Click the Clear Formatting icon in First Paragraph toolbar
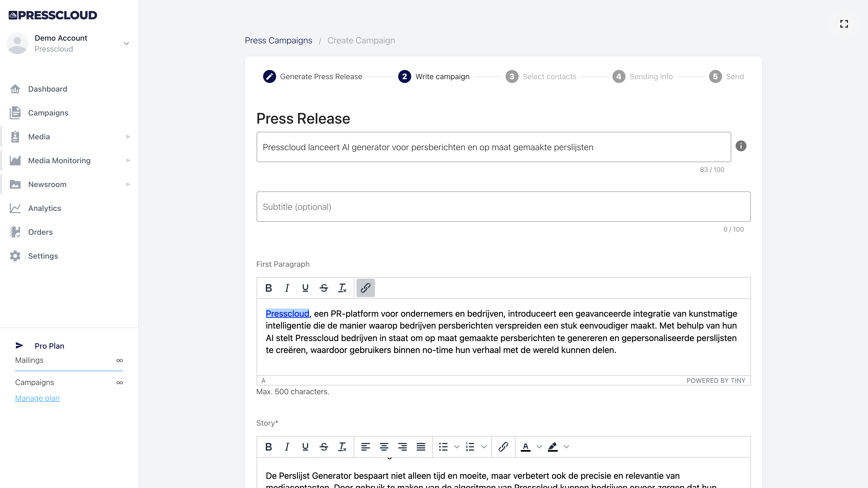 pyautogui.click(x=342, y=288)
